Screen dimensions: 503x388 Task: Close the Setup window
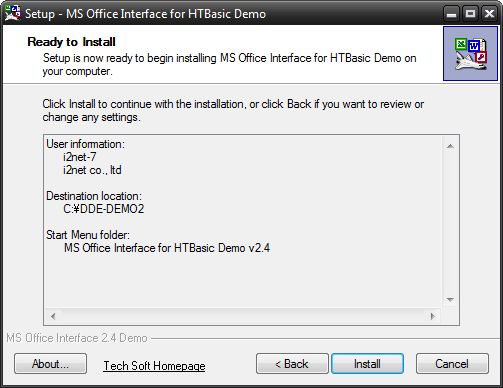coord(489,14)
